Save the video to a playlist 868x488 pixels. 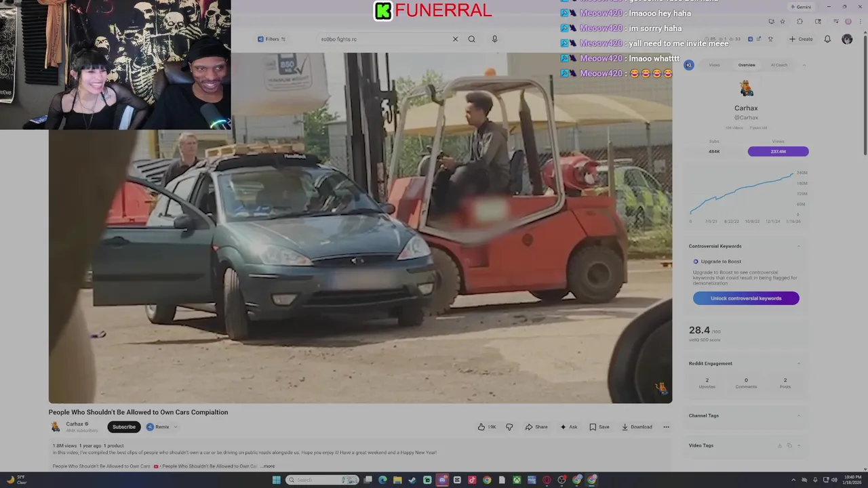(599, 427)
